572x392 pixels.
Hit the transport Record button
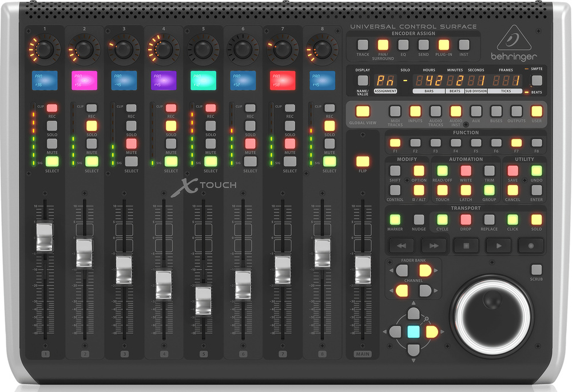pyautogui.click(x=530, y=245)
